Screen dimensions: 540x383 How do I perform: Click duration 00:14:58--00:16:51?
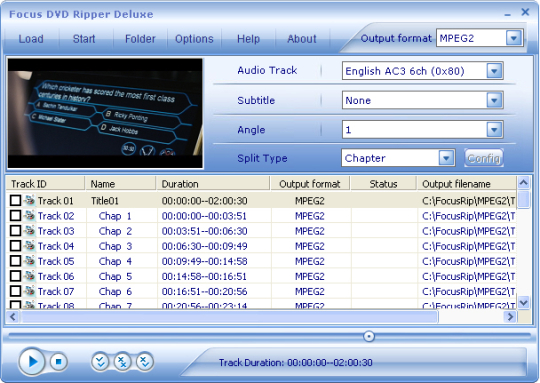[205, 277]
